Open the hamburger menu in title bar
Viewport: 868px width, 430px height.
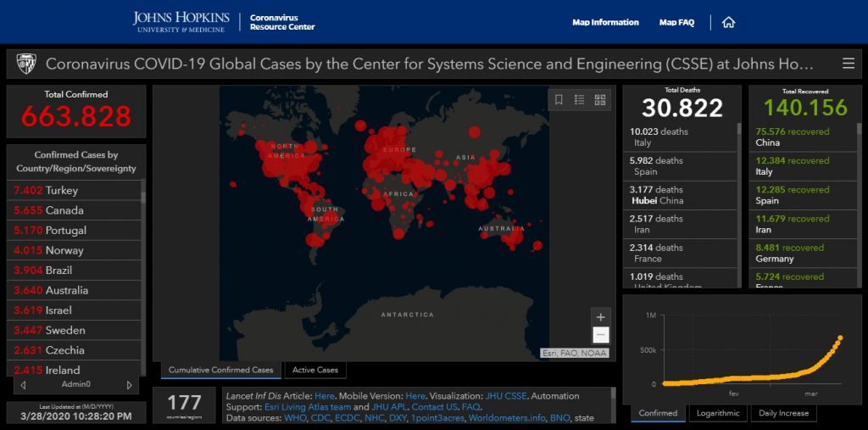click(848, 64)
